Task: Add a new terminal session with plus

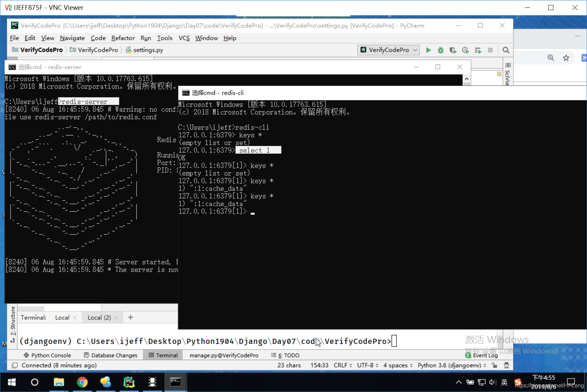Action: (131, 317)
